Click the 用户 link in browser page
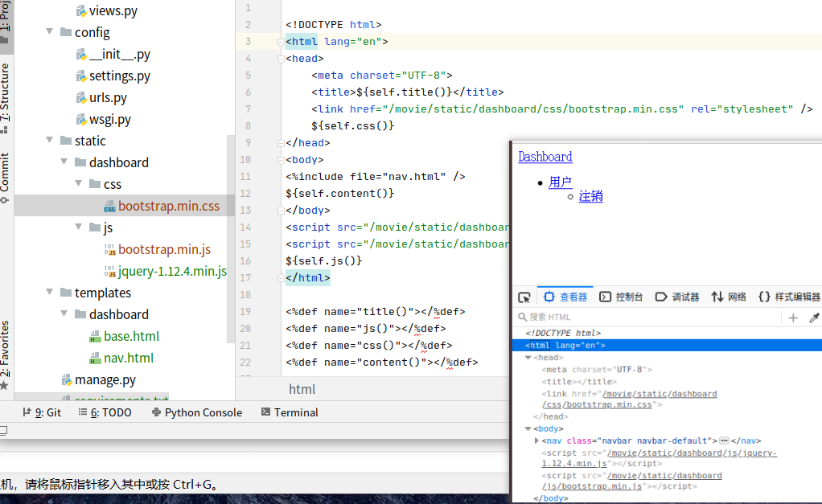This screenshot has height=504, width=822. point(560,182)
